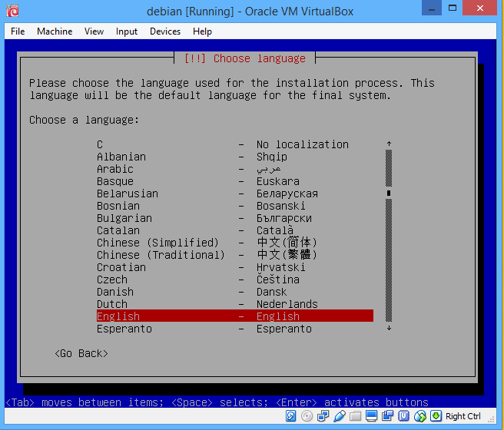Click the optical disc status icon
The width and height of the screenshot is (504, 430).
click(307, 416)
